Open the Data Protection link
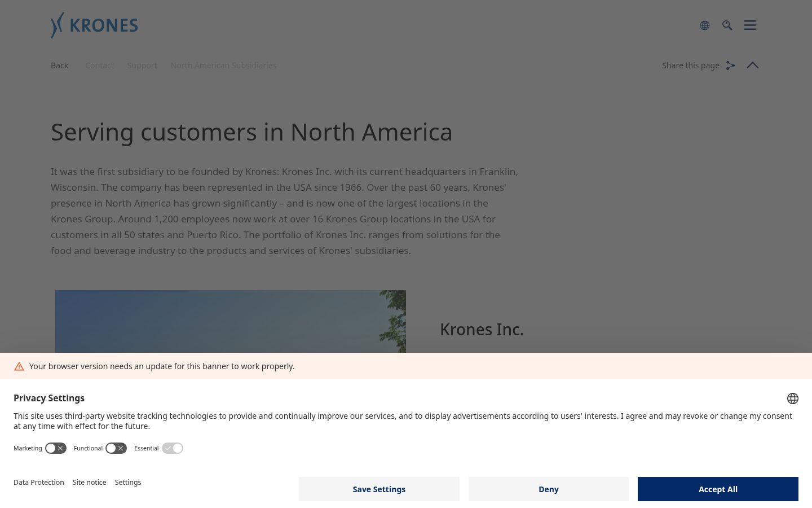 tap(39, 483)
